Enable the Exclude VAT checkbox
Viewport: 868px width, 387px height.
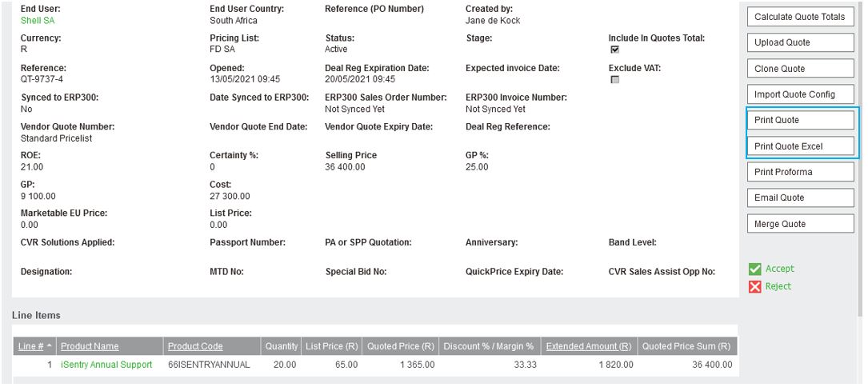click(x=614, y=80)
